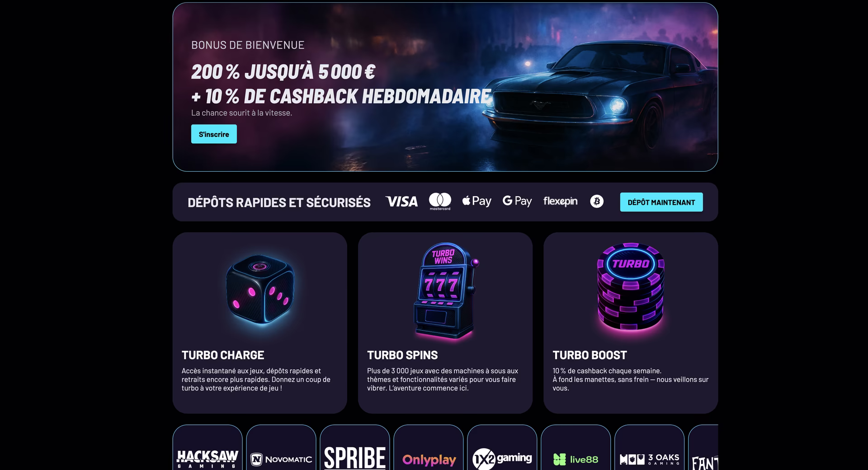Select the Mastercard payment icon
Screen dimensions: 868x470
click(440, 202)
